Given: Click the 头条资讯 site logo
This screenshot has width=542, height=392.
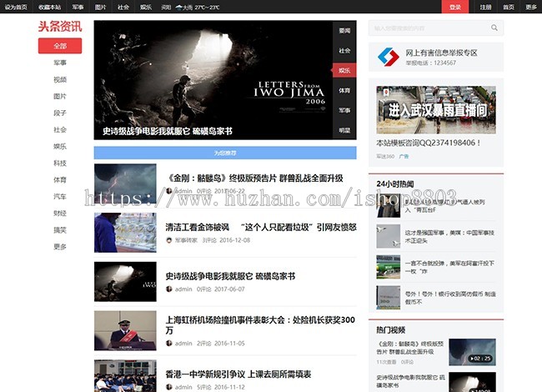Looking at the screenshot, I should point(60,26).
